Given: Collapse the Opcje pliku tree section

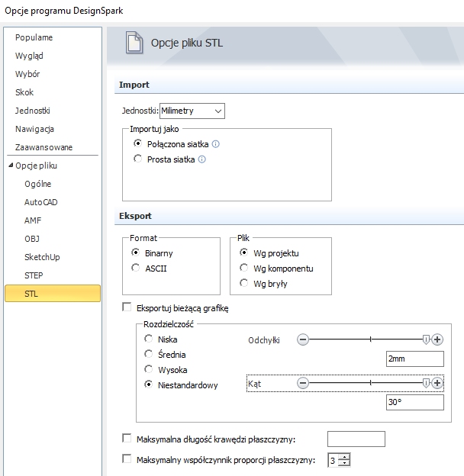Looking at the screenshot, I should (10, 166).
